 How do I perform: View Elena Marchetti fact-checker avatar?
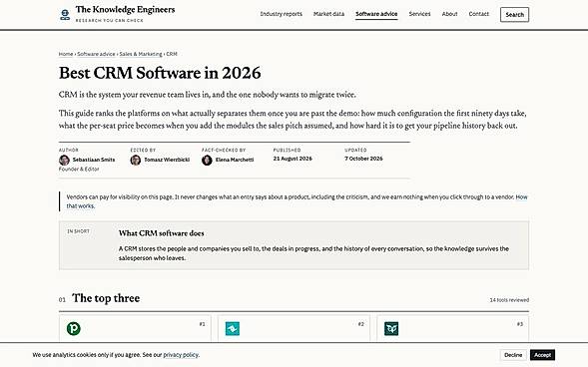207,160
